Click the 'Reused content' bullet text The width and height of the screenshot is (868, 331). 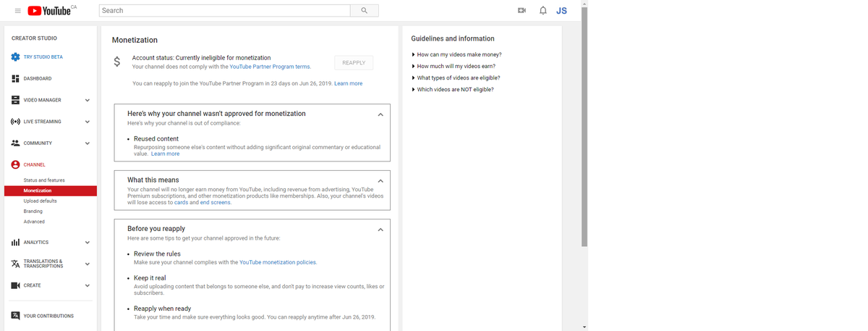pyautogui.click(x=156, y=138)
